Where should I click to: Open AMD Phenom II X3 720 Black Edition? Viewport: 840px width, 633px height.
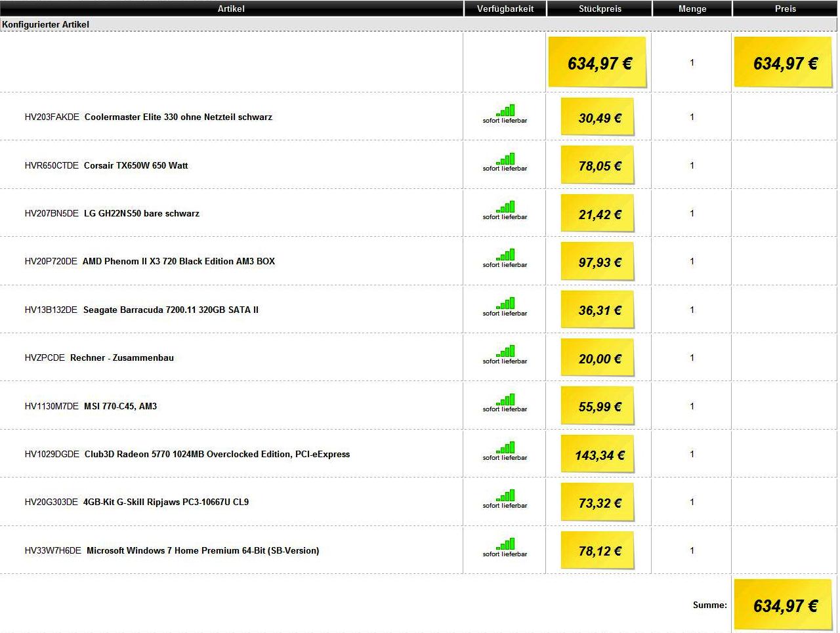178,261
